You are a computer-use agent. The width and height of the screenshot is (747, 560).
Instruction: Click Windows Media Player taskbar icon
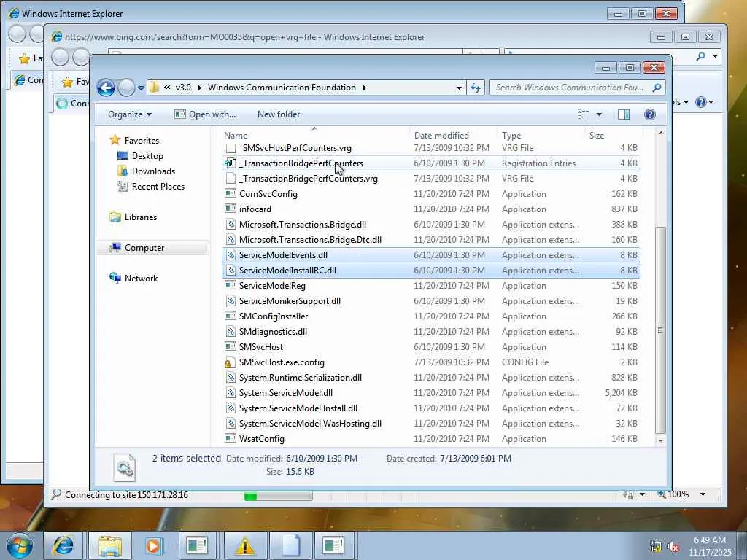pyautogui.click(x=154, y=545)
